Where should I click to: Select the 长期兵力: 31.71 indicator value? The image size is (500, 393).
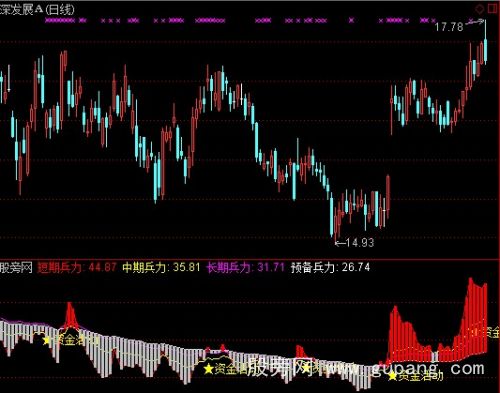point(245,267)
